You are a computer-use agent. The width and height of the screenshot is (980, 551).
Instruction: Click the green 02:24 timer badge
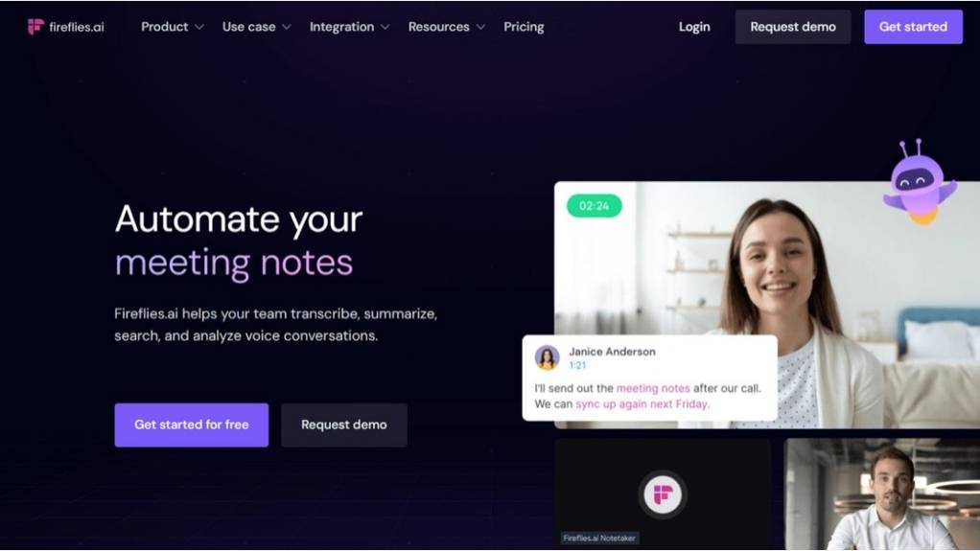tap(594, 205)
